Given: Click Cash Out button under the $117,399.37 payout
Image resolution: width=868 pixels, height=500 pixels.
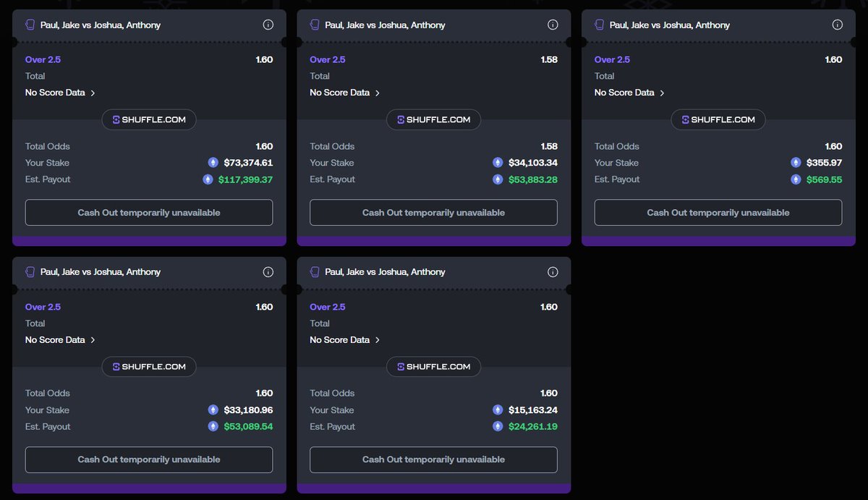Looking at the screenshot, I should (149, 213).
